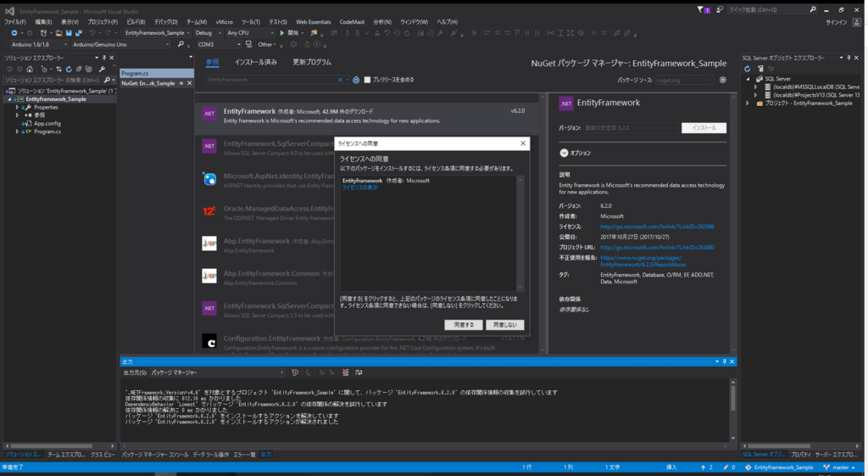The width and height of the screenshot is (868, 476).
Task: Click Clear All icon in Output toolbar
Action: point(346,372)
